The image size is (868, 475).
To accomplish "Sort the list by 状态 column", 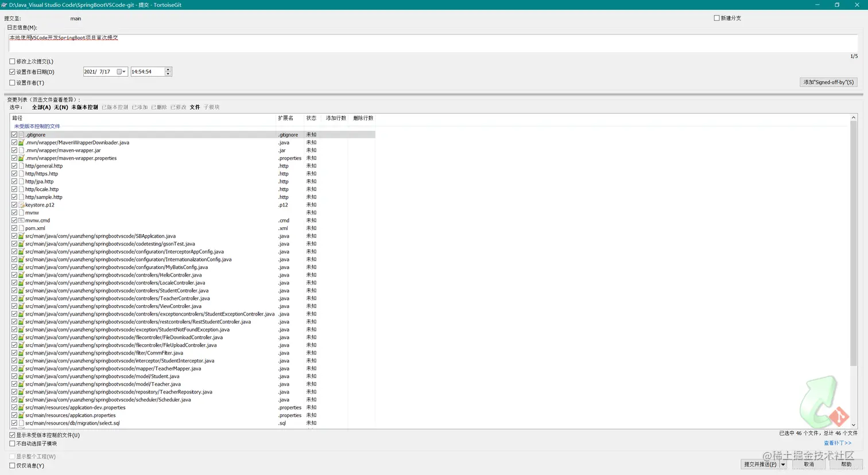I will [313, 118].
